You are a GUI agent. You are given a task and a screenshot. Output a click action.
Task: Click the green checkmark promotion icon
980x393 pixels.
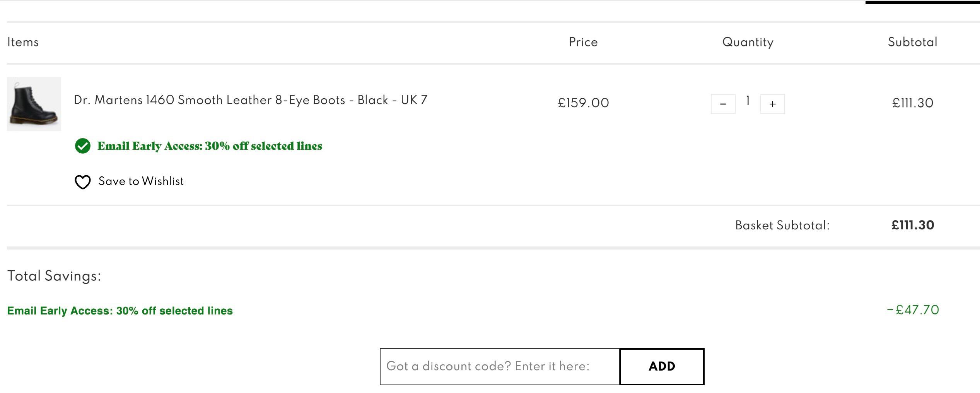pyautogui.click(x=82, y=146)
